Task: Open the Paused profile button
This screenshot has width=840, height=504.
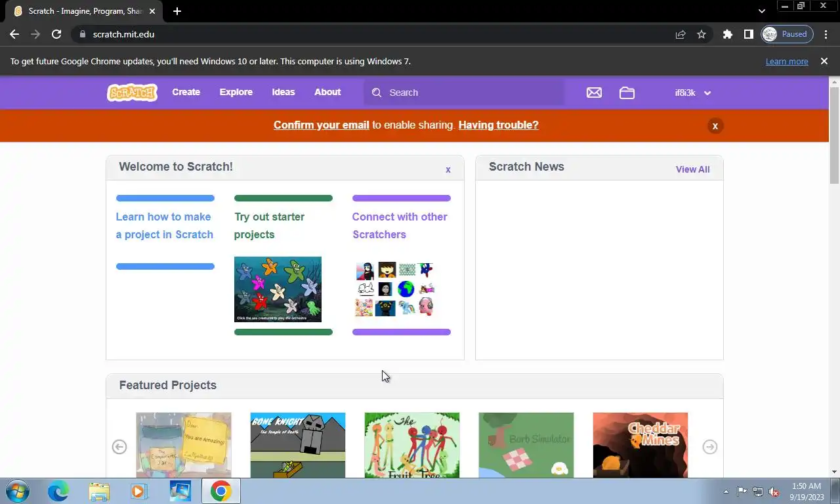Action: pos(787,34)
